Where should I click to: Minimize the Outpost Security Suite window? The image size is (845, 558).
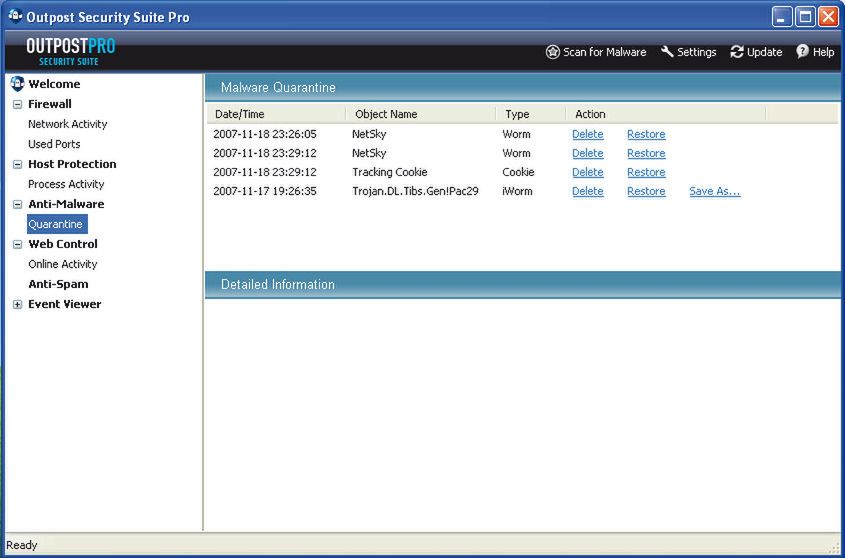coord(781,17)
